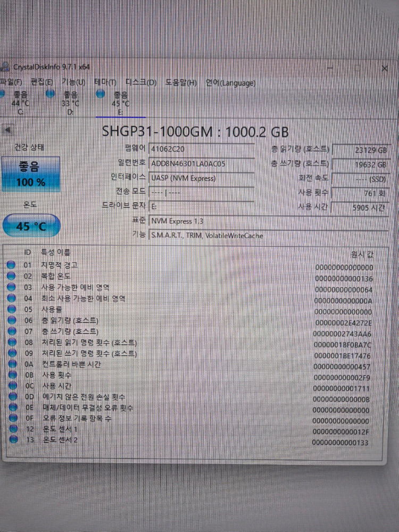Open the 기능(U) menu

click(x=73, y=82)
